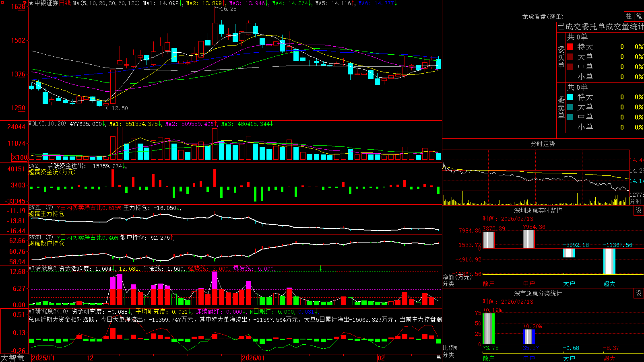644x362 pixels.
Task: Click the 1628 price axis label
Action: [19, 6]
